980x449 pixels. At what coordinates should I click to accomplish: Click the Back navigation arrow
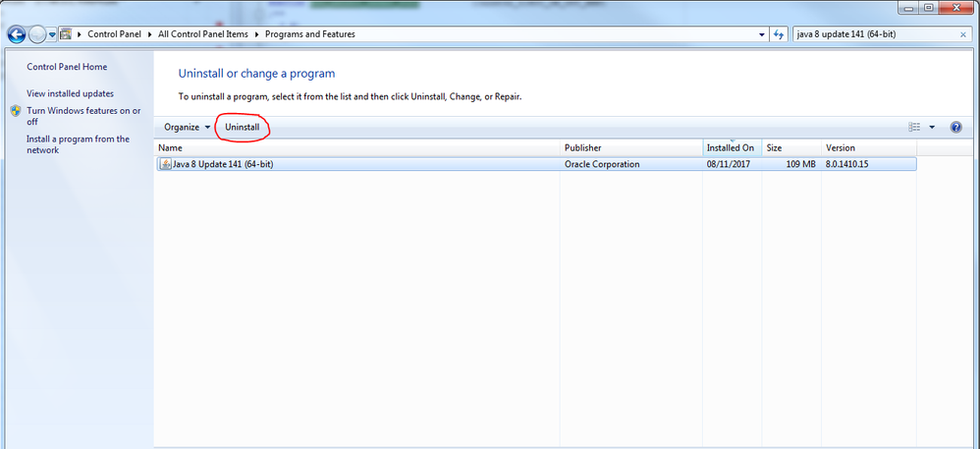coord(17,34)
